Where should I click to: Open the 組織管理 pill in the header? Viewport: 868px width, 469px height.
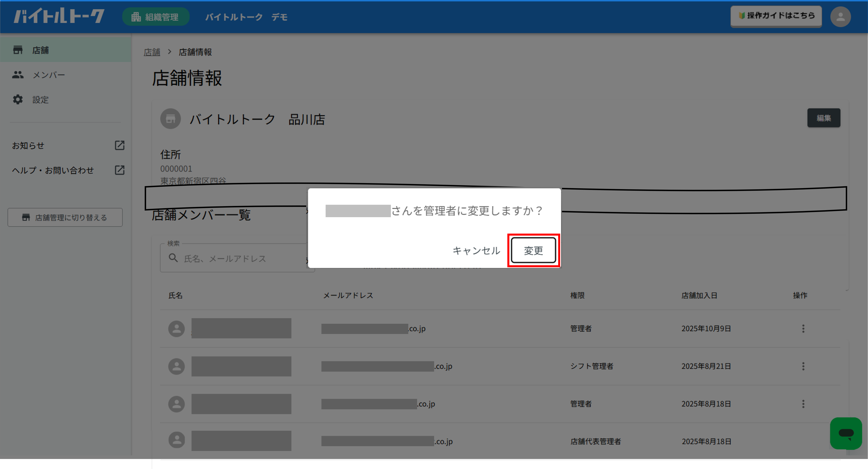pos(156,17)
